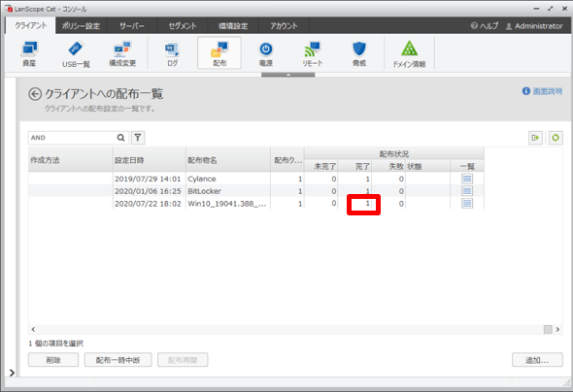
Task: Click the 追加... button
Action: click(x=537, y=360)
